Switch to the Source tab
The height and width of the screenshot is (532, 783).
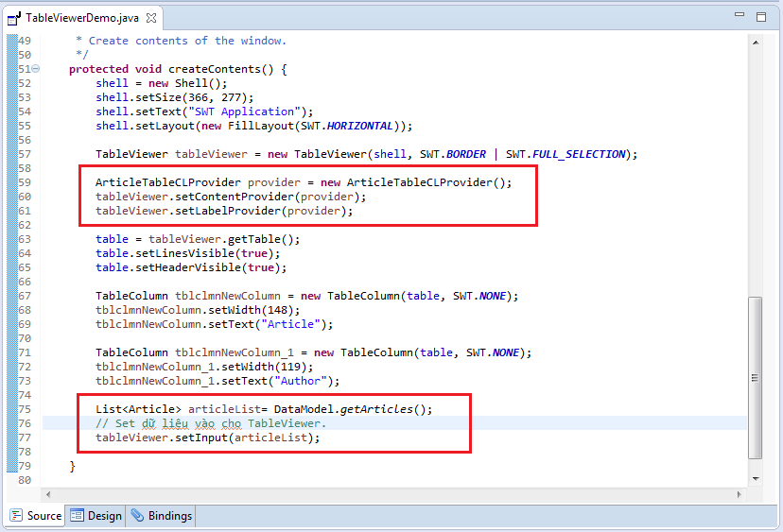pyautogui.click(x=36, y=516)
